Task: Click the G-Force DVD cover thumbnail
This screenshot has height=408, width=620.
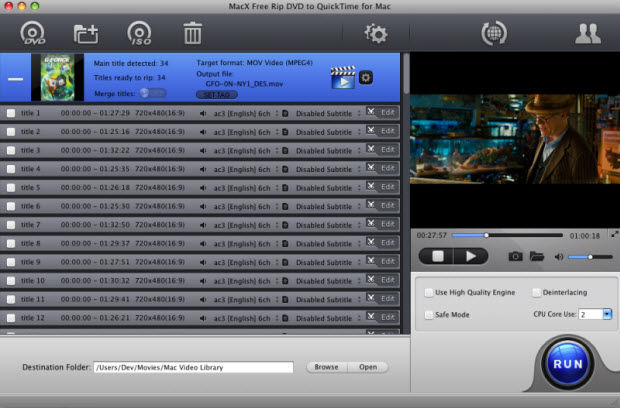Action: pos(58,77)
